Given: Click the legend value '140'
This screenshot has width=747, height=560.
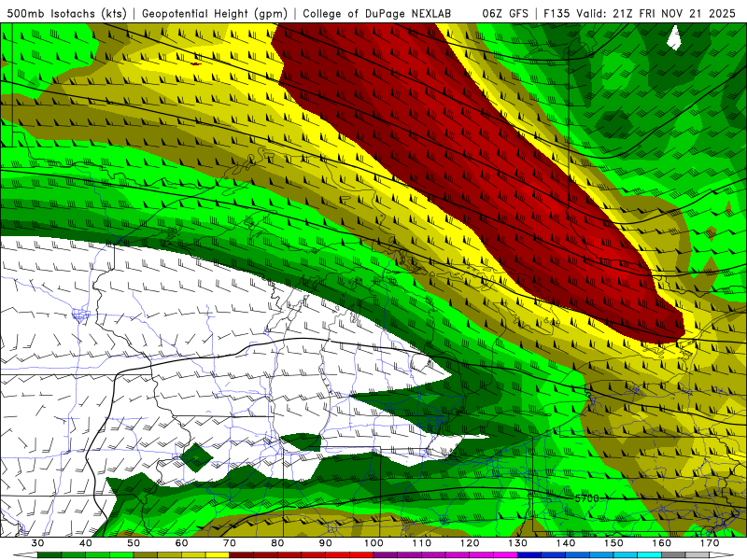Looking at the screenshot, I should coord(566,543).
